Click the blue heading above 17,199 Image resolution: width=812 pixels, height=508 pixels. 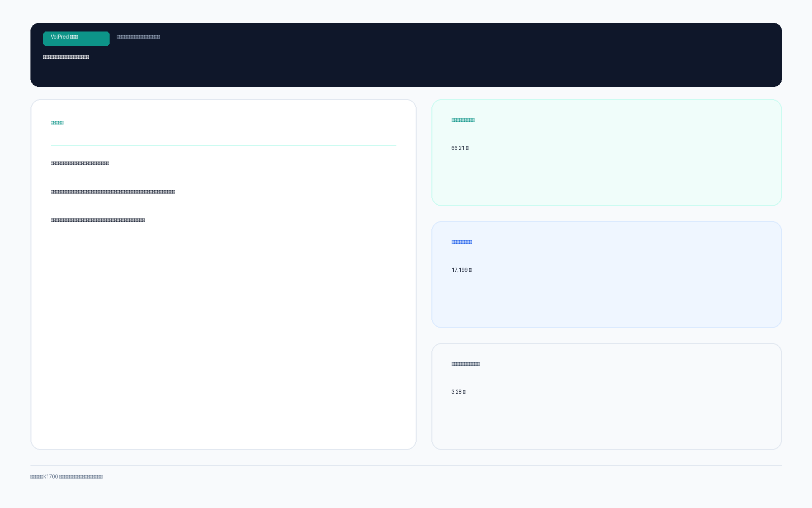coord(462,242)
